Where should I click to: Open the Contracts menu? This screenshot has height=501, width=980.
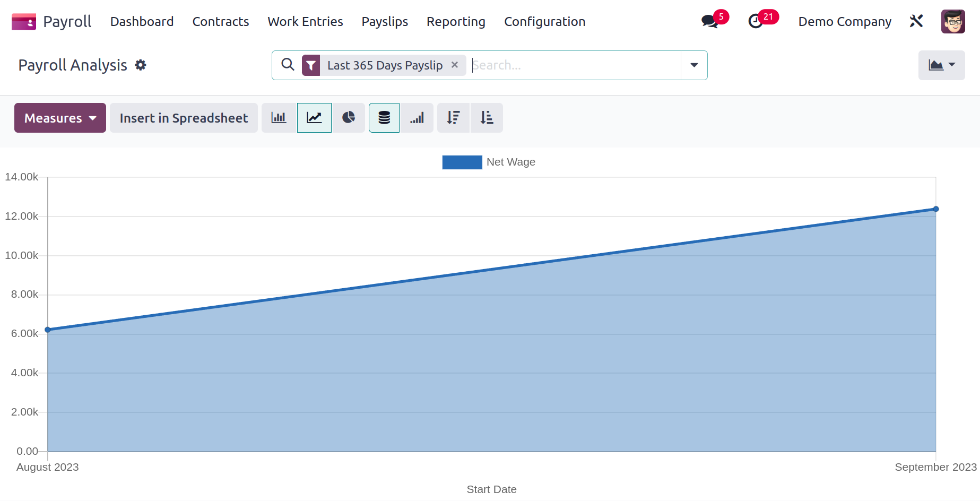pos(221,22)
